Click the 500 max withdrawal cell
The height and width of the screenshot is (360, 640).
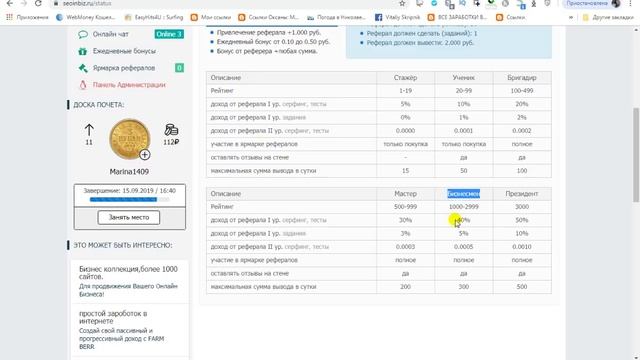pyautogui.click(x=522, y=287)
